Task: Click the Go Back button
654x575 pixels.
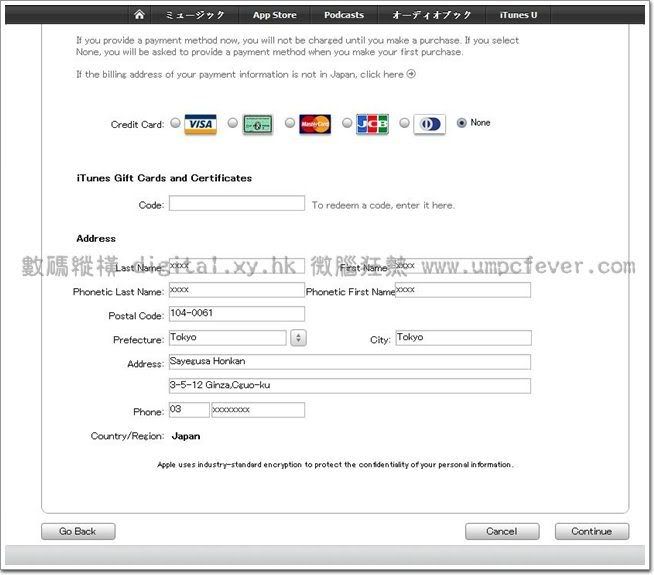Action: [78, 531]
